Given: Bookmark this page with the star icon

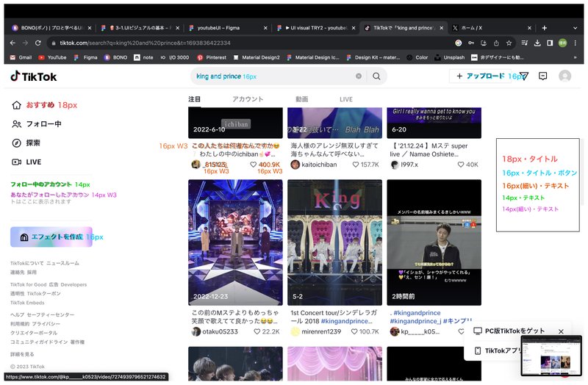Looking at the screenshot, I should click(x=509, y=43).
